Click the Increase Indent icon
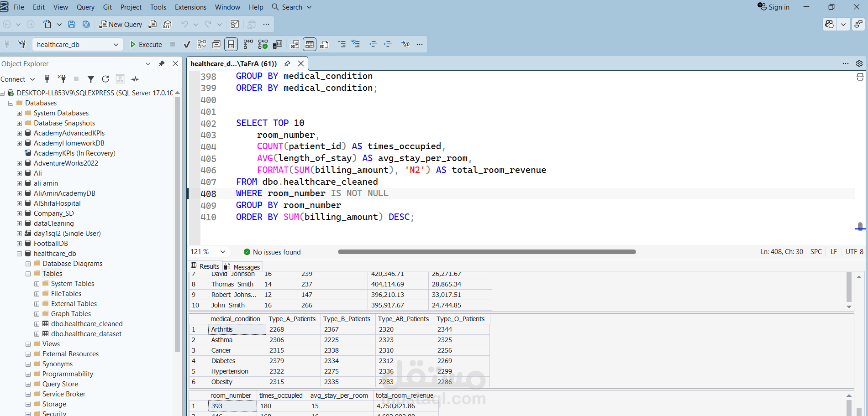This screenshot has height=416, width=868. pyautogui.click(x=388, y=44)
